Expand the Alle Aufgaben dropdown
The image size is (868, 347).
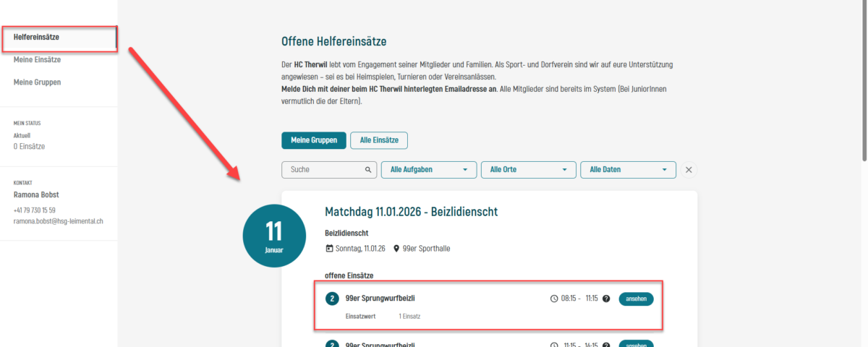click(429, 170)
